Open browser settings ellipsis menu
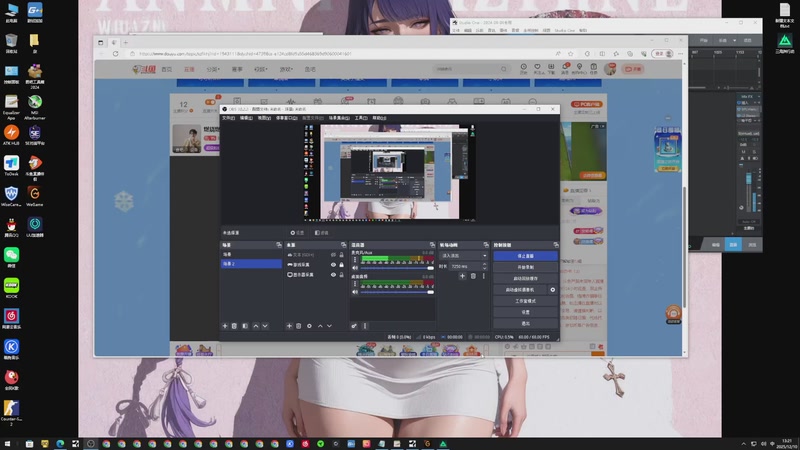800x450 pixels. 680,54
